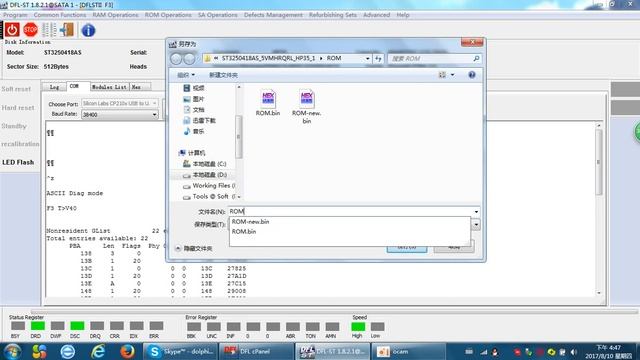Select Tools @ Soft drive in tree
The width and height of the screenshot is (640, 360).
[x=209, y=197]
